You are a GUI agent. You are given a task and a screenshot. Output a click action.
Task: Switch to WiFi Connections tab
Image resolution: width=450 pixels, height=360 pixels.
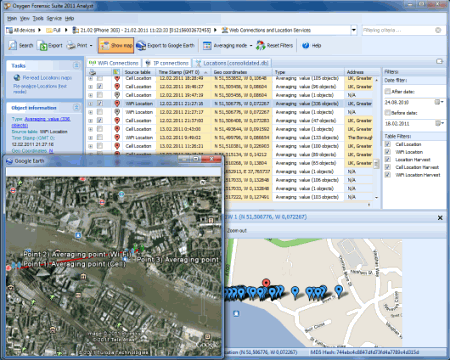click(114, 63)
